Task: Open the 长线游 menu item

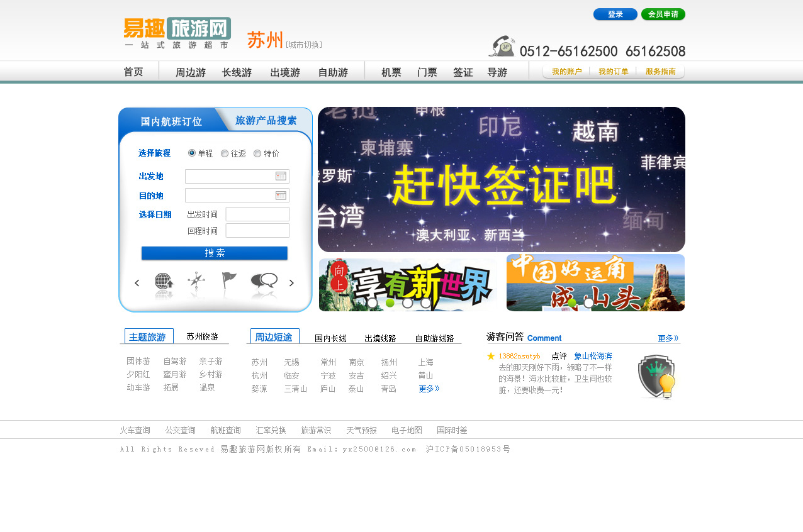Action: 237,72
